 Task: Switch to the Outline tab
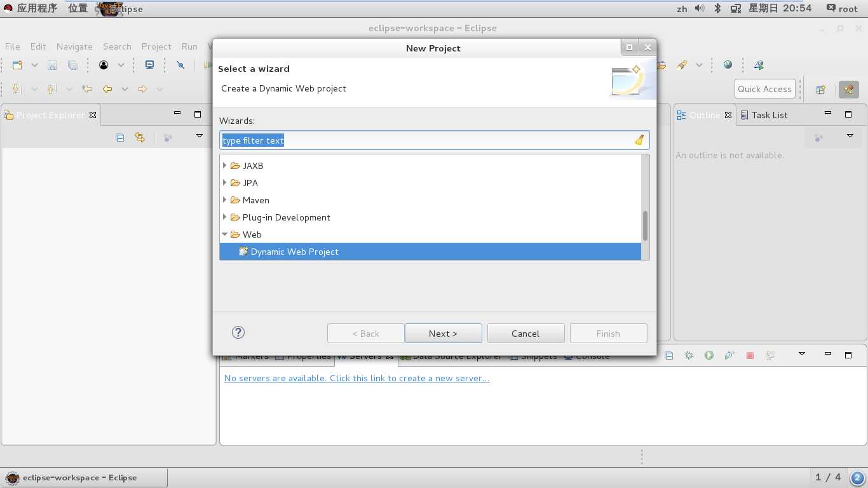(704, 115)
